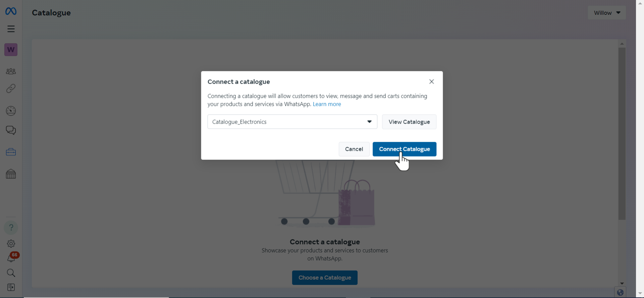Open the gear settings icon
This screenshot has height=298, width=644.
click(11, 244)
